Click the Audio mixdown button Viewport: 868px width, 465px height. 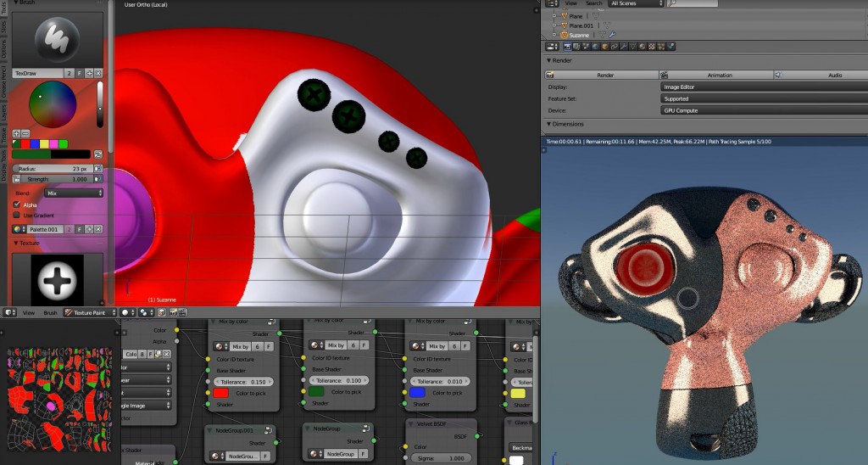click(821, 75)
